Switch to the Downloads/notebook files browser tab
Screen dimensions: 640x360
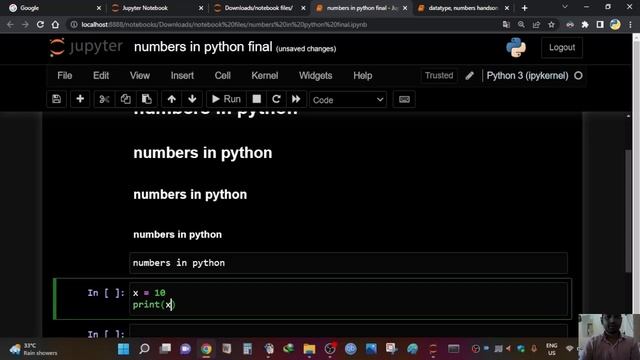[x=259, y=8]
